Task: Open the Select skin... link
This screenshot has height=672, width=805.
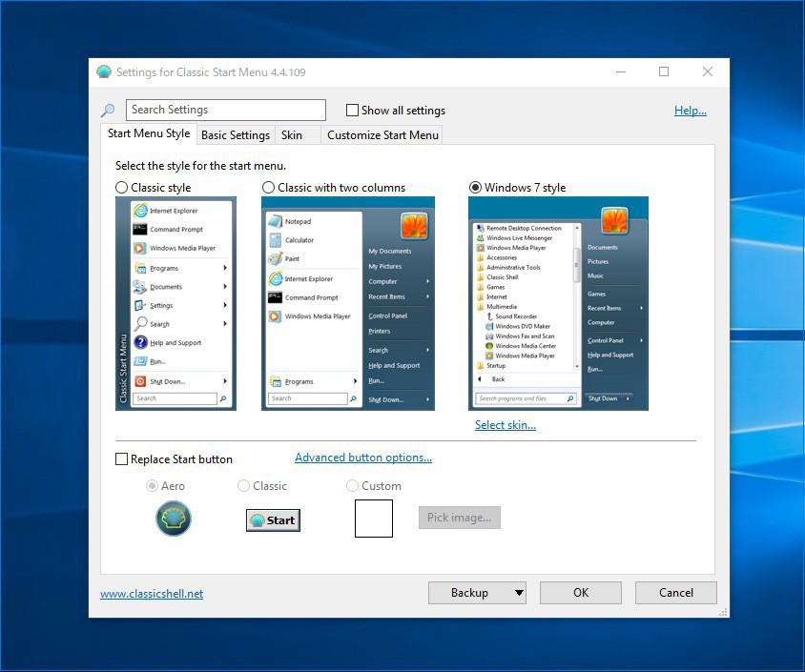Action: [506, 425]
